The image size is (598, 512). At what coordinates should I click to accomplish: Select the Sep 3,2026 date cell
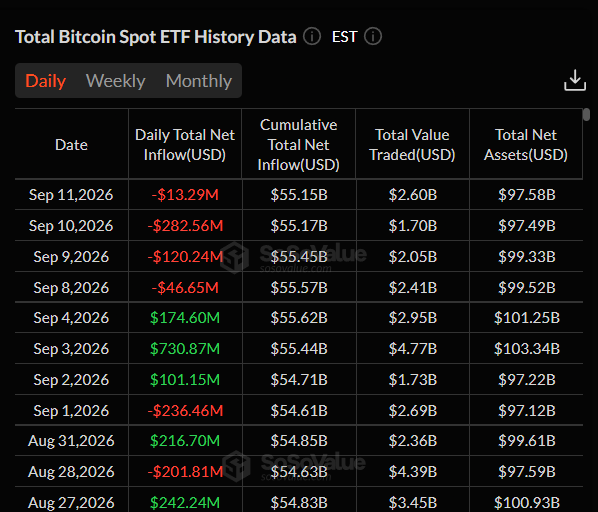point(71,348)
